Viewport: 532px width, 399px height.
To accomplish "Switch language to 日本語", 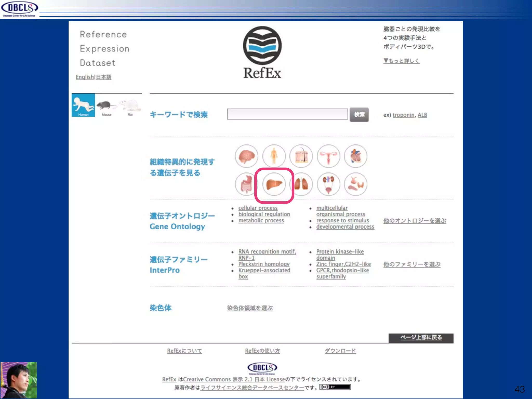I will pyautogui.click(x=104, y=77).
